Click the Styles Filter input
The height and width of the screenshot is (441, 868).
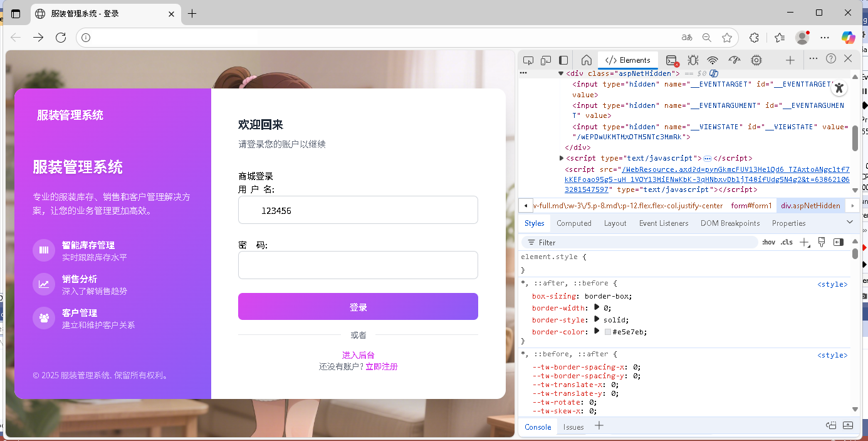(x=639, y=242)
